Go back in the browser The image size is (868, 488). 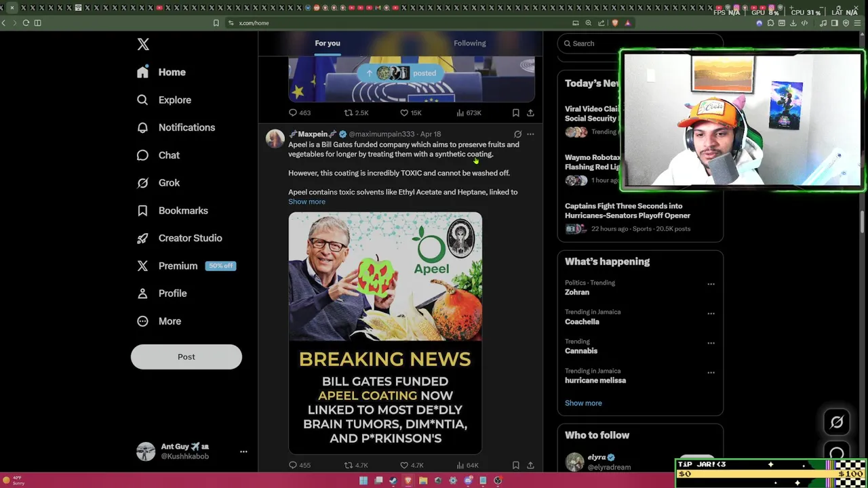click(x=3, y=23)
